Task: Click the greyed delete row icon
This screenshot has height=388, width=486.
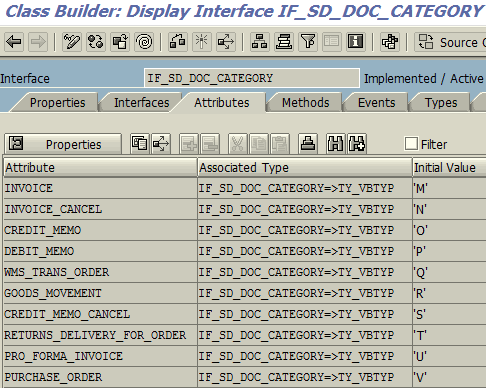Action: point(210,144)
